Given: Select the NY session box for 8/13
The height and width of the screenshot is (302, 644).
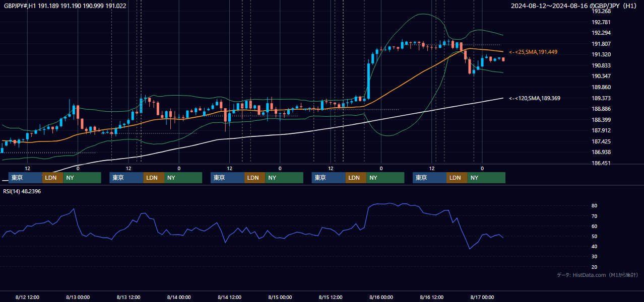Looking at the screenshot, I should point(183,178).
